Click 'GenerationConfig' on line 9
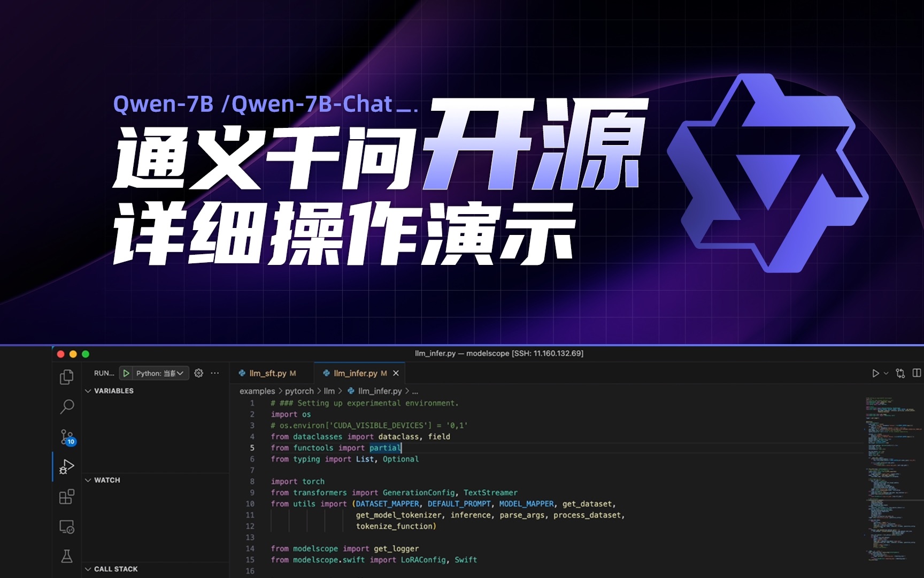 420,492
